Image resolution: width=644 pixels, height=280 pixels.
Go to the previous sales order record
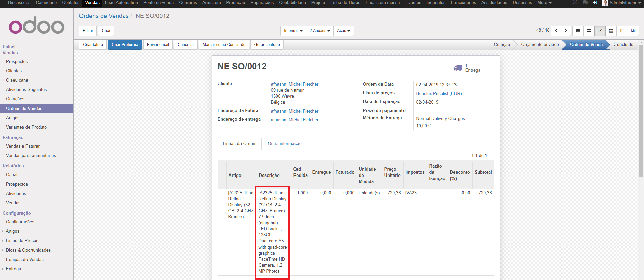tap(556, 31)
